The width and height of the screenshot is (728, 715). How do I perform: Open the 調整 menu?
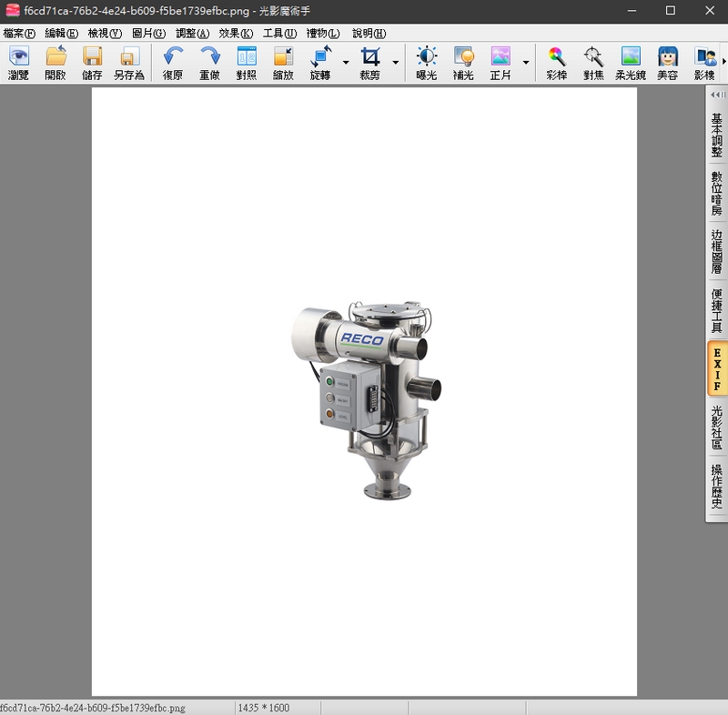coord(192,34)
